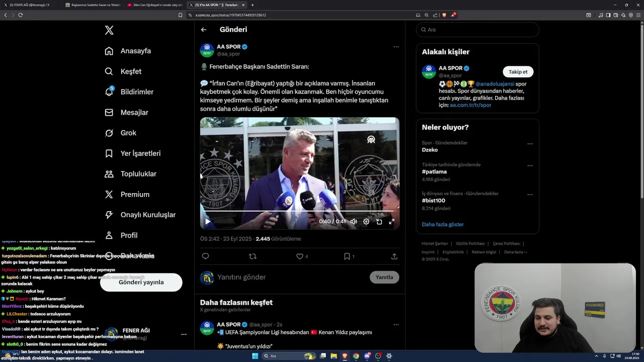Switch to FENER AĞI browser tab
This screenshot has width=644, height=362.
click(x=31, y=5)
